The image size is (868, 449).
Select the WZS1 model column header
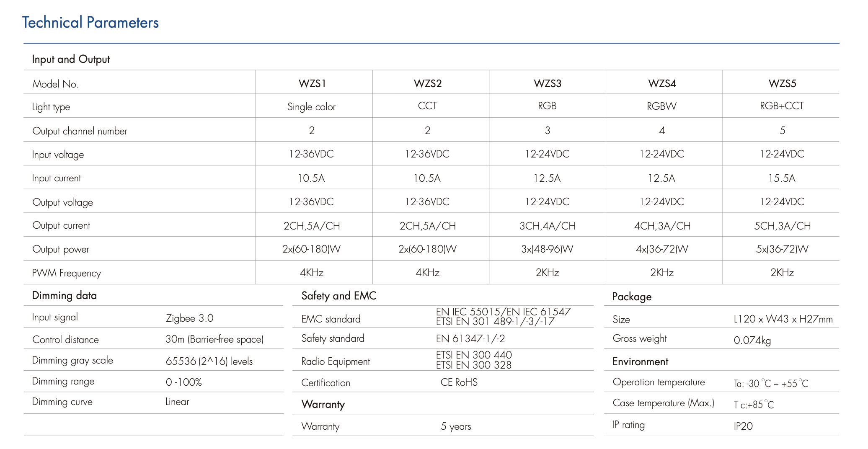click(312, 83)
